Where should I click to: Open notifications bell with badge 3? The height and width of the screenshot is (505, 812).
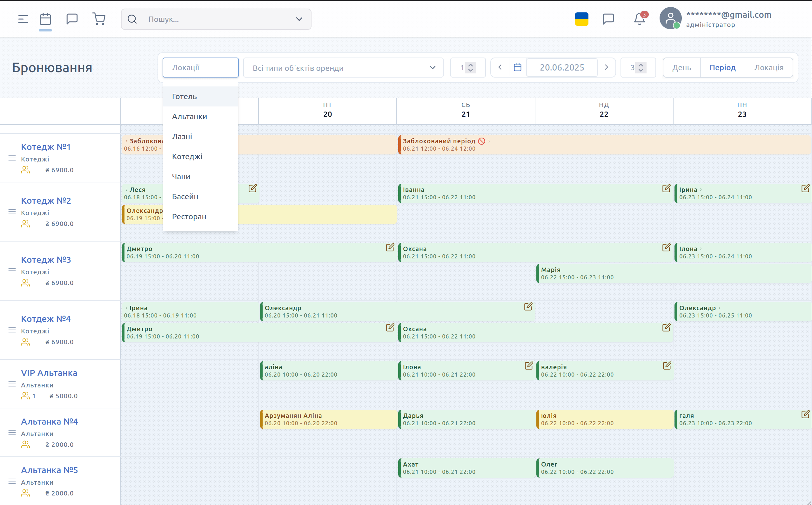[x=640, y=19]
